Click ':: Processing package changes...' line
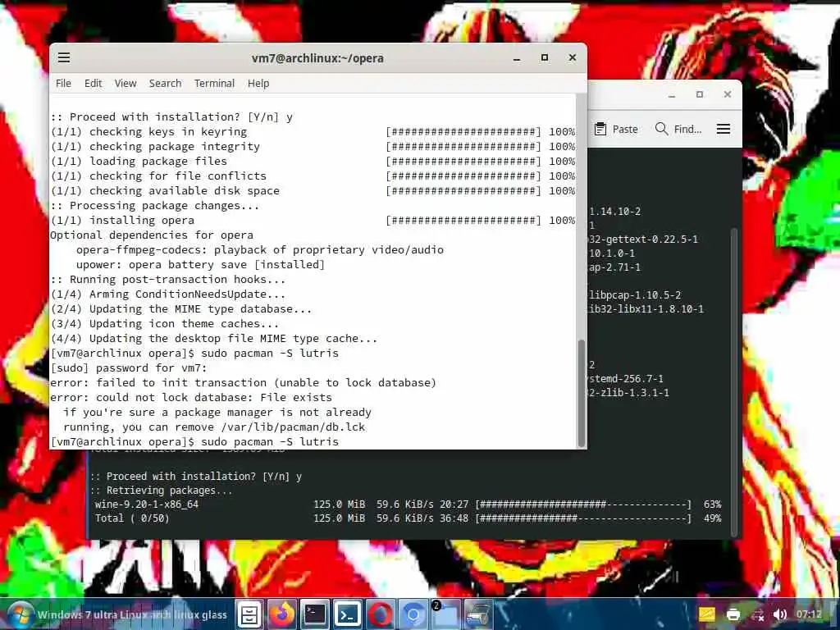Screen dimensions: 840x630 click(x=155, y=206)
